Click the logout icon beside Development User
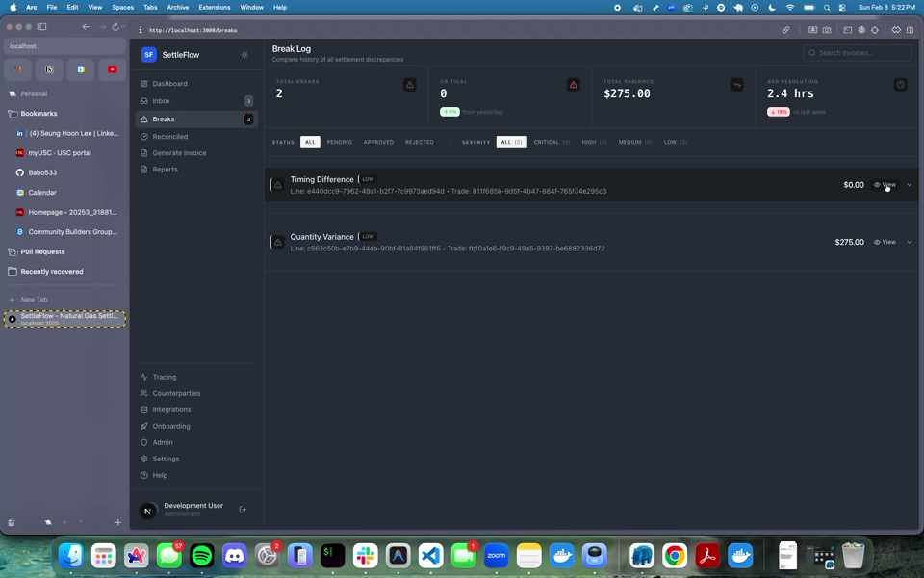Screen dimensions: 924x578 [243, 510]
